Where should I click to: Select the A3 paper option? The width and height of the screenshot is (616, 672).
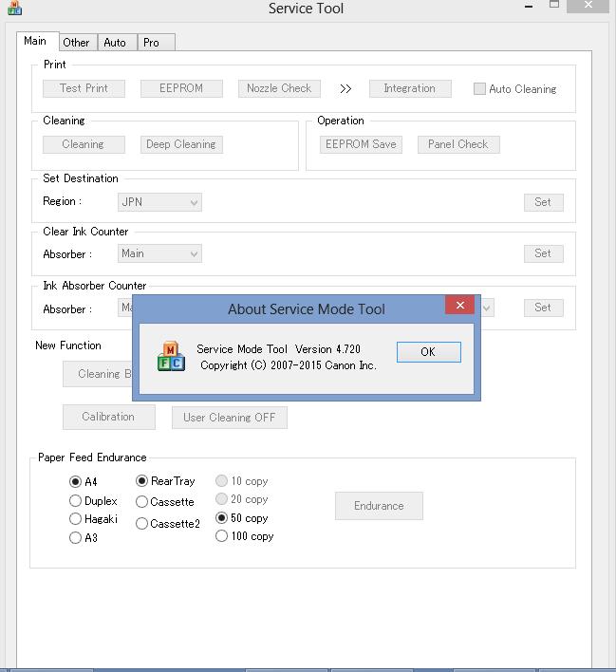pos(75,537)
